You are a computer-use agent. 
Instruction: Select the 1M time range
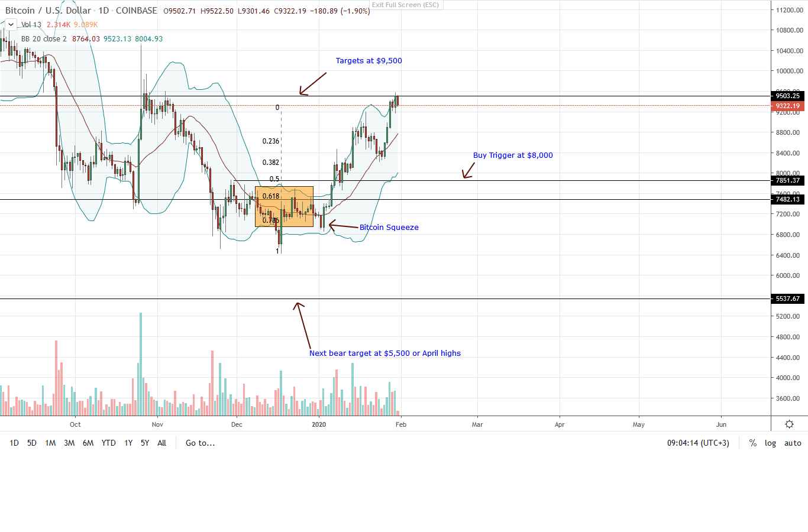click(50, 443)
